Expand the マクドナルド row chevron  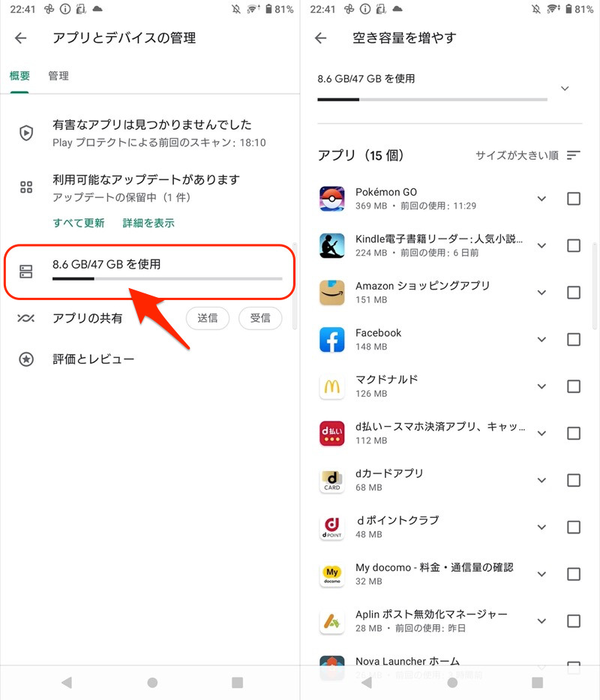pos(541,386)
